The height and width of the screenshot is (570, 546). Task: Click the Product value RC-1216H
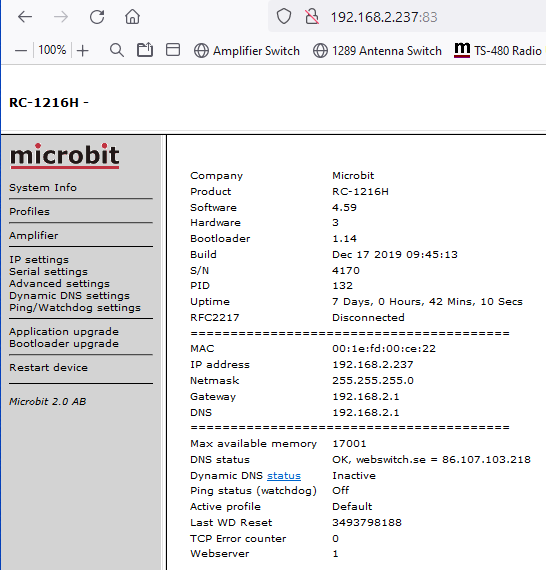pyautogui.click(x=360, y=192)
